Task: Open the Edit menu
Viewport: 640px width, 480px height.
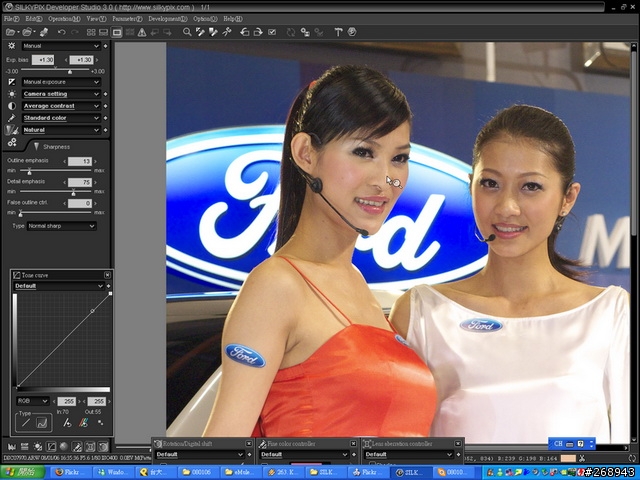Action: tap(33, 19)
